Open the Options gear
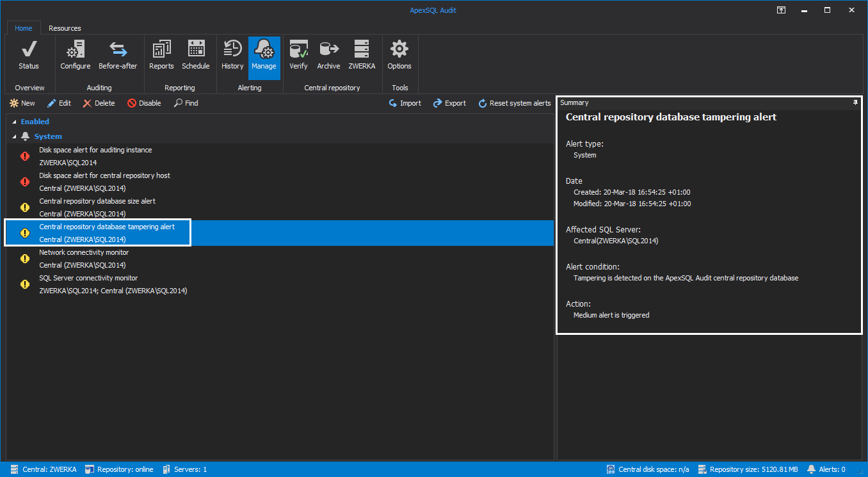The image size is (868, 477). click(x=399, y=56)
